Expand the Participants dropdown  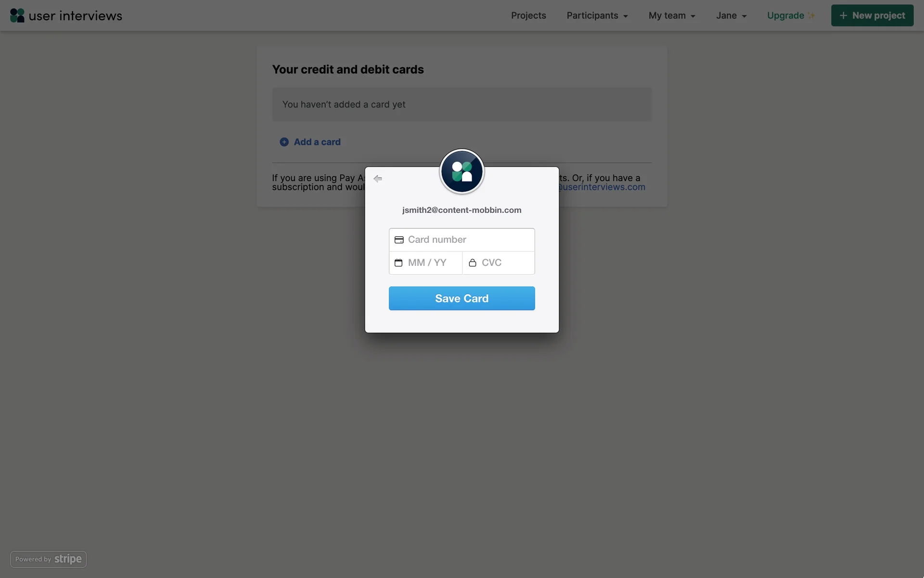pos(597,15)
